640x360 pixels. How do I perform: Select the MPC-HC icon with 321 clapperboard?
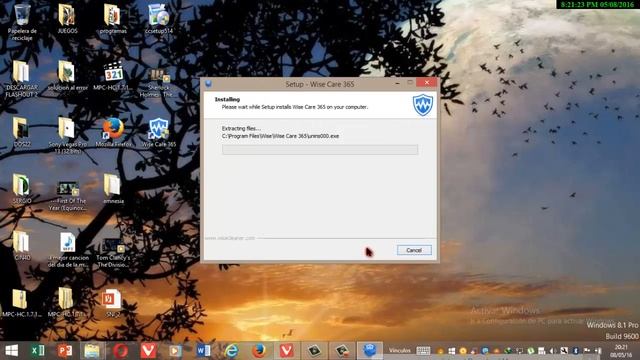point(113,76)
